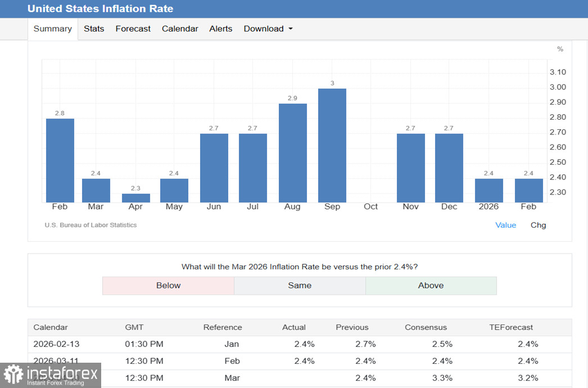
Task: Go to the Forecast tab
Action: (133, 29)
